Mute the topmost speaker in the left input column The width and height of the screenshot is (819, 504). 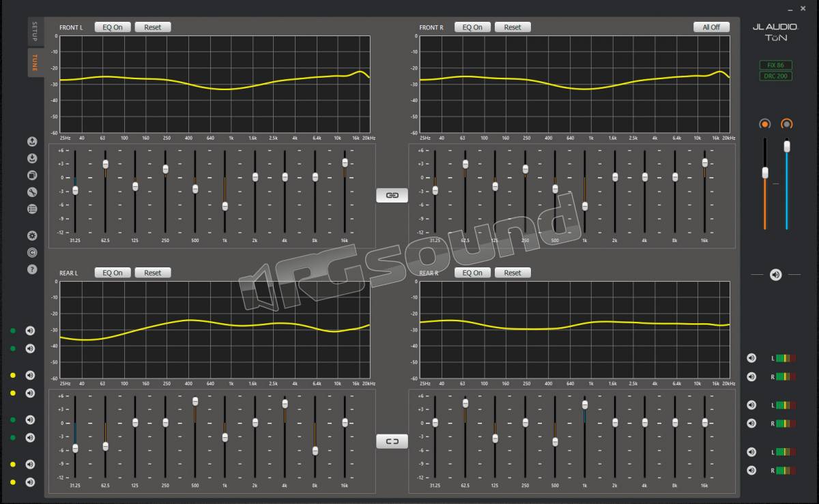click(30, 331)
